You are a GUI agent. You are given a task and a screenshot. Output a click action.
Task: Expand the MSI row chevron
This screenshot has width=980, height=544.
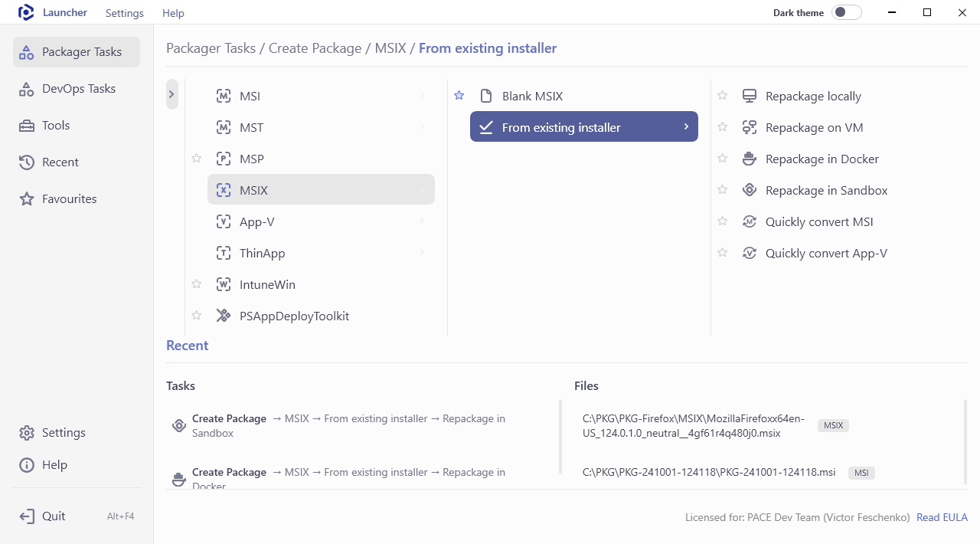423,96
